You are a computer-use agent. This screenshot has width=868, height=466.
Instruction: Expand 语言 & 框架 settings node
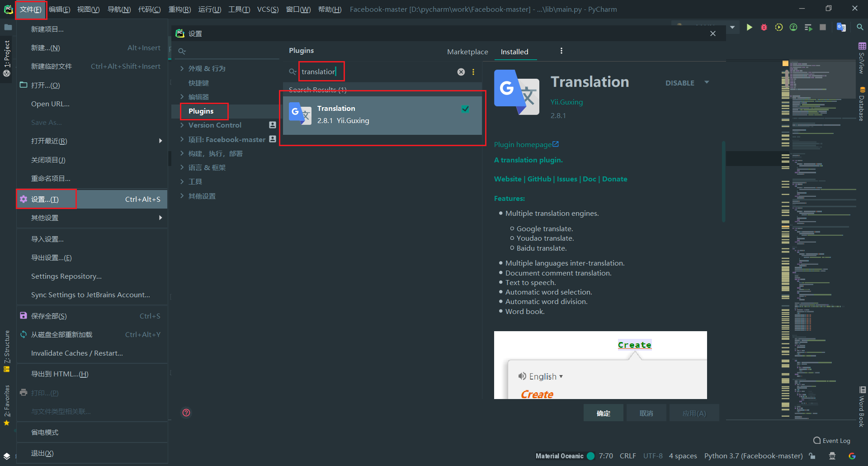pyautogui.click(x=182, y=167)
